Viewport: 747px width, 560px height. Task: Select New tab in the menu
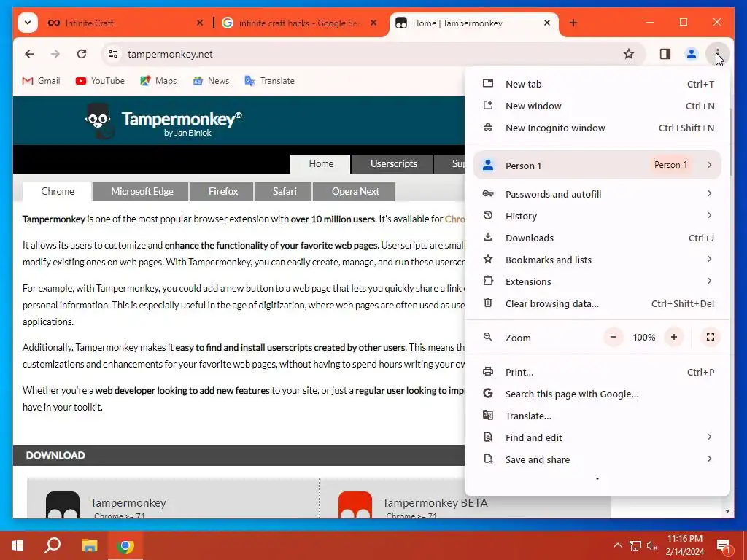click(x=597, y=85)
